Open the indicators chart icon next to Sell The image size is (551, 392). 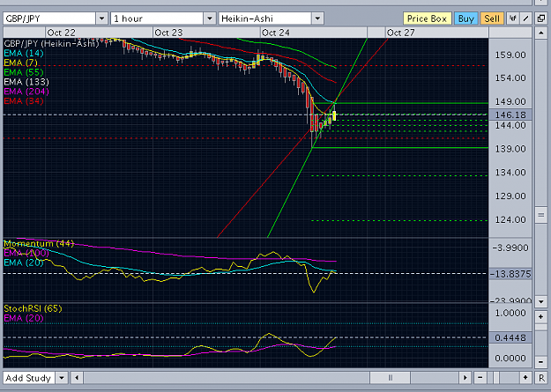513,18
